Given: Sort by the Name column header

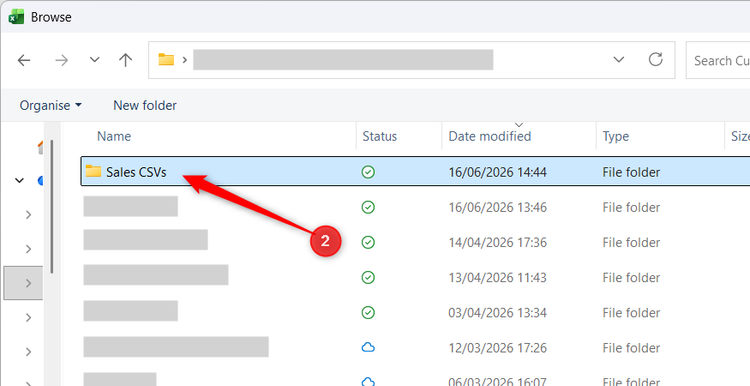Looking at the screenshot, I should (x=114, y=136).
